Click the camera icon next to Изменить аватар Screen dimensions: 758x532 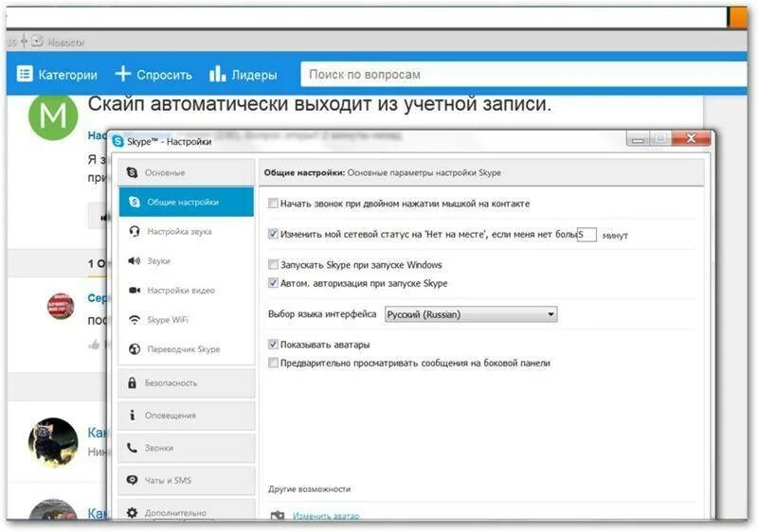pyautogui.click(x=277, y=516)
